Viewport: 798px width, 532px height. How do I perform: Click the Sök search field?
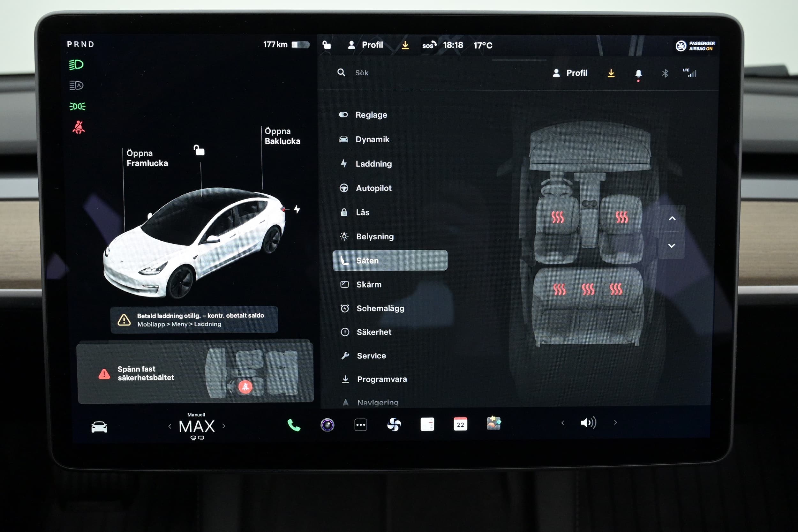coord(362,73)
